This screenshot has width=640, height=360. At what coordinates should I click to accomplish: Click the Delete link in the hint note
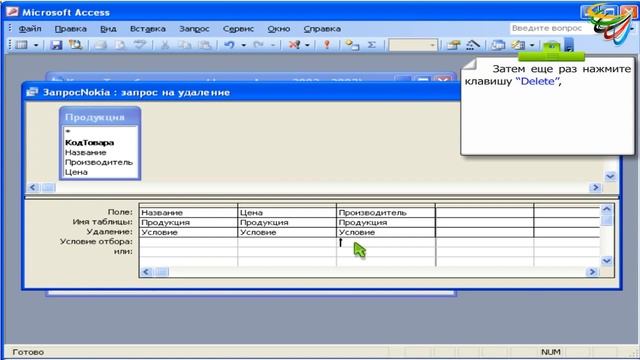538,81
